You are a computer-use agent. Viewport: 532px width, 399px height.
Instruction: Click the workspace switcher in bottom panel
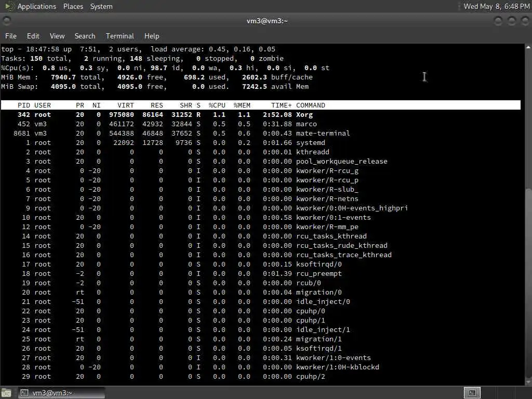[472, 393]
